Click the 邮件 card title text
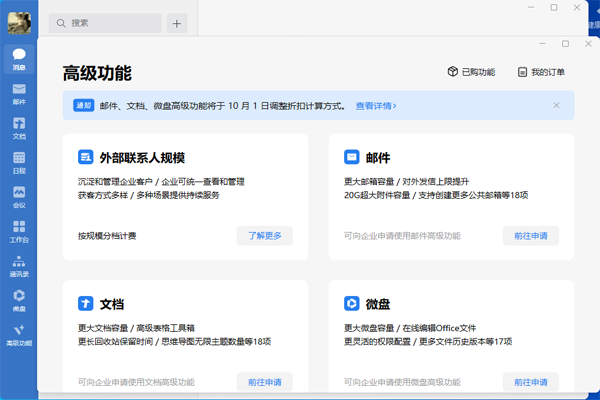Image resolution: width=600 pixels, height=400 pixels. pos(378,158)
